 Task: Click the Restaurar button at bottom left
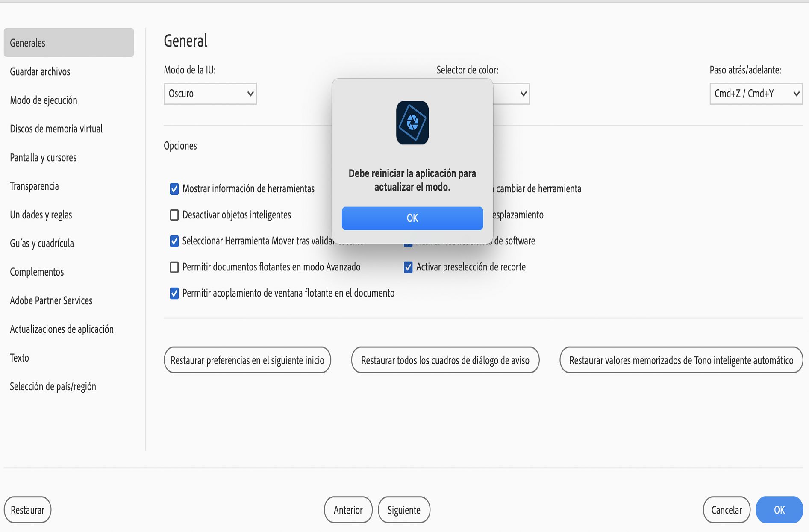pos(28,510)
